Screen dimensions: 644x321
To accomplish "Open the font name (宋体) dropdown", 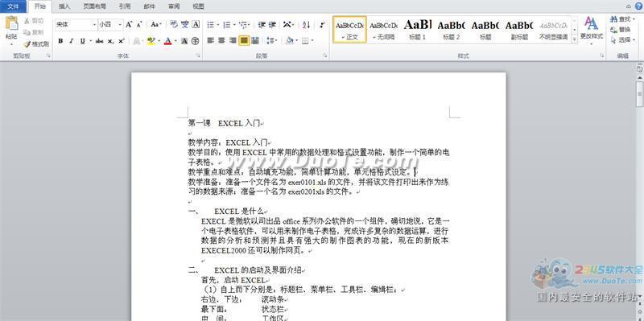I will (x=94, y=25).
